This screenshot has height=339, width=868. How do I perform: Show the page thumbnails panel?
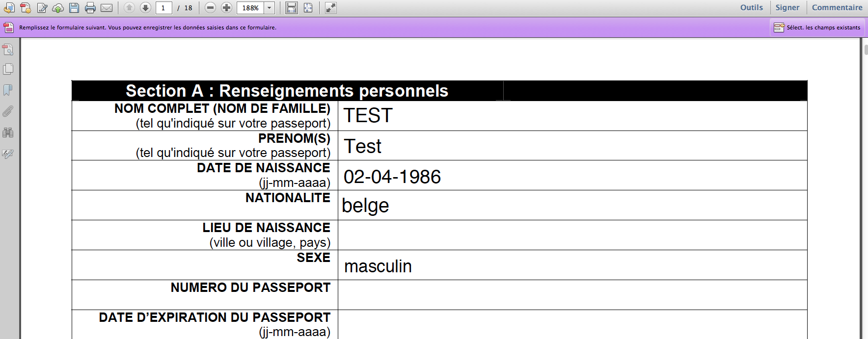coord(8,69)
